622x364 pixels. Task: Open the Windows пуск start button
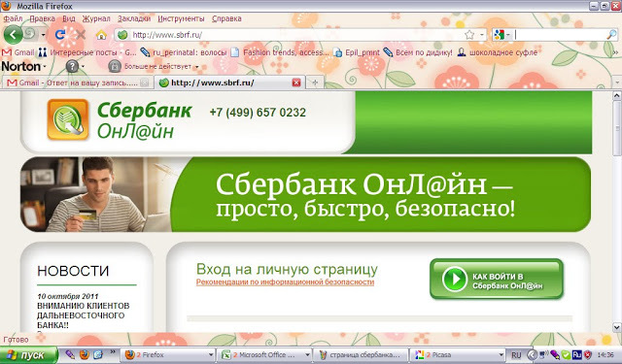pos(28,355)
